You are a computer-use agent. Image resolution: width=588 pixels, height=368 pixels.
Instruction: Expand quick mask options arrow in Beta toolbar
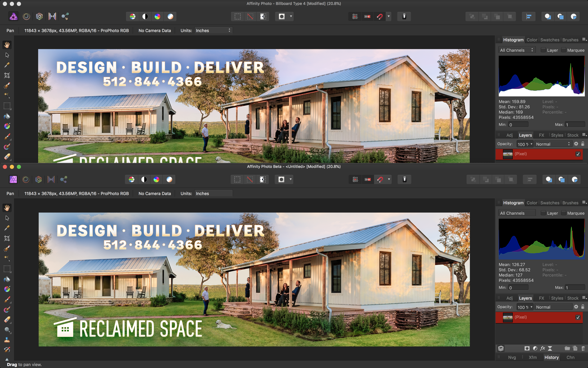[x=290, y=180]
